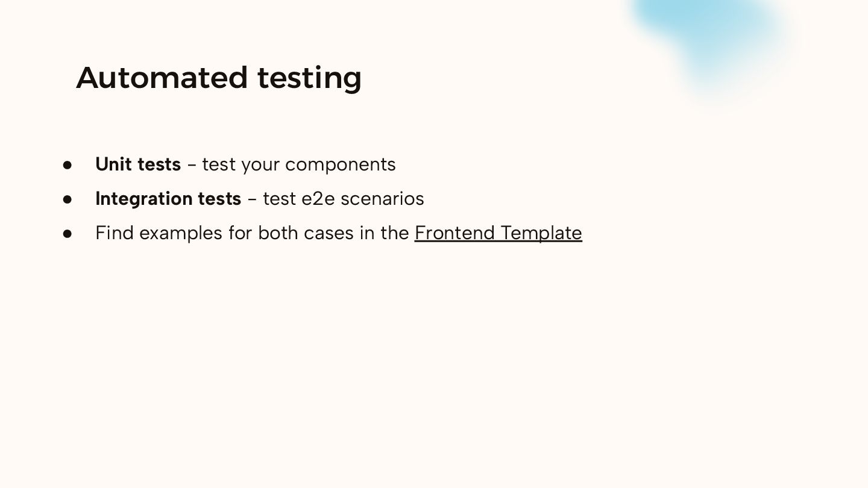Click the first bullet point marker
Viewport: 868px width, 488px height.
tap(68, 164)
